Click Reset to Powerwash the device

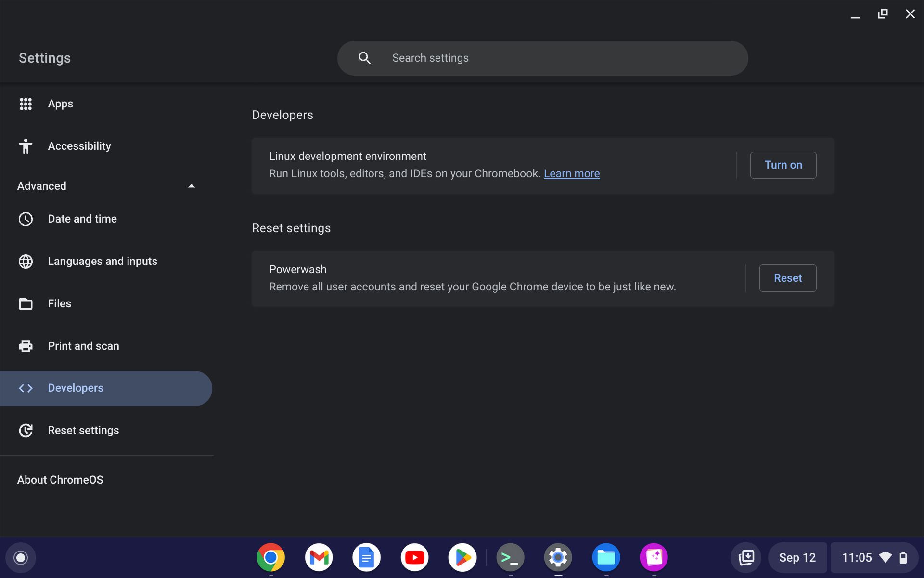pos(787,278)
